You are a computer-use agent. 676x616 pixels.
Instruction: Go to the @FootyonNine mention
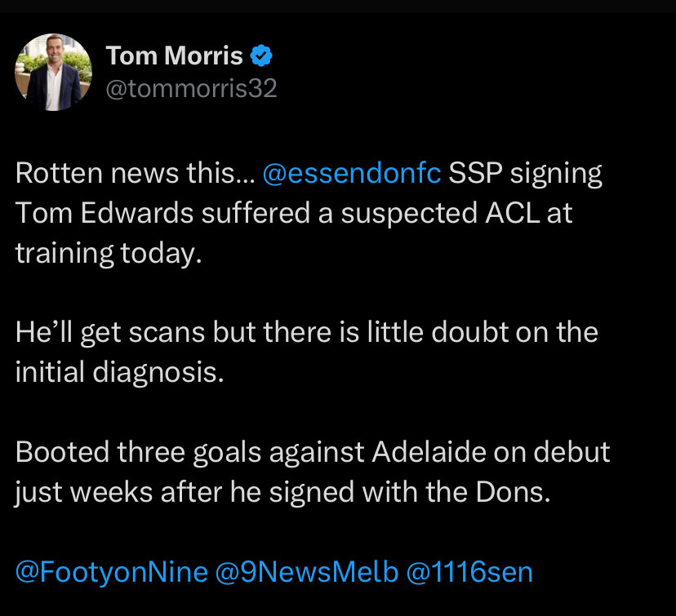(x=112, y=572)
